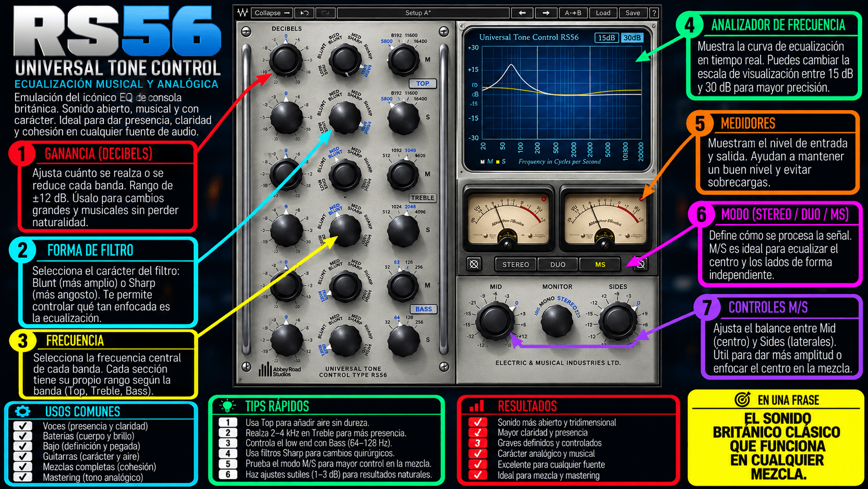Click the Top band M filter shape knob

click(345, 60)
